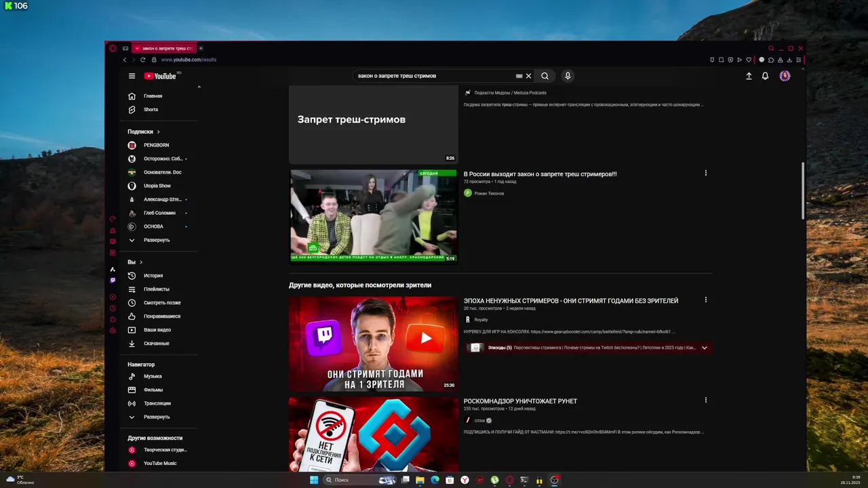Open options menu for РОСКОМНАДЗОР video
868x488 pixels.
tap(705, 400)
